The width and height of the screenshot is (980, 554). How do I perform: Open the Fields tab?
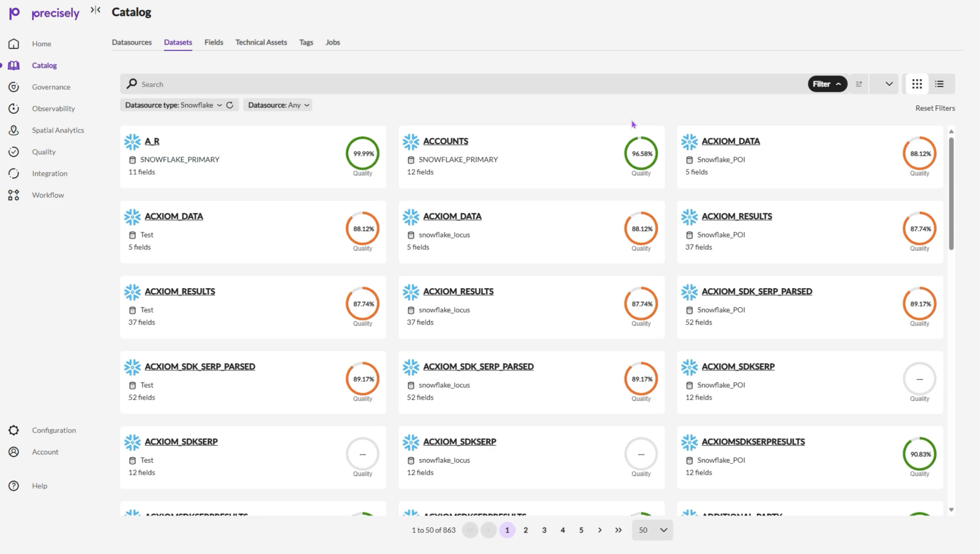(214, 42)
